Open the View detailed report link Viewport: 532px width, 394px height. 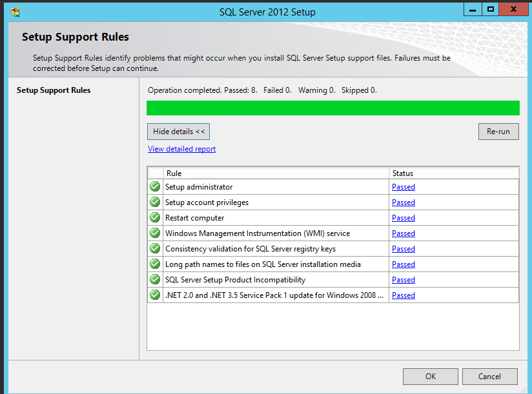pos(181,149)
